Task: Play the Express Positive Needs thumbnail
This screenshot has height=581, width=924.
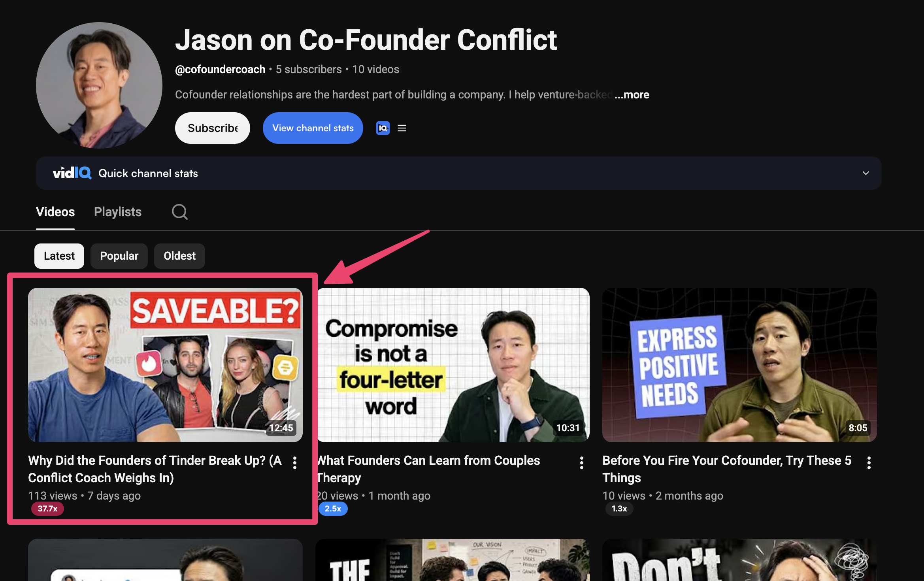Action: 739,365
